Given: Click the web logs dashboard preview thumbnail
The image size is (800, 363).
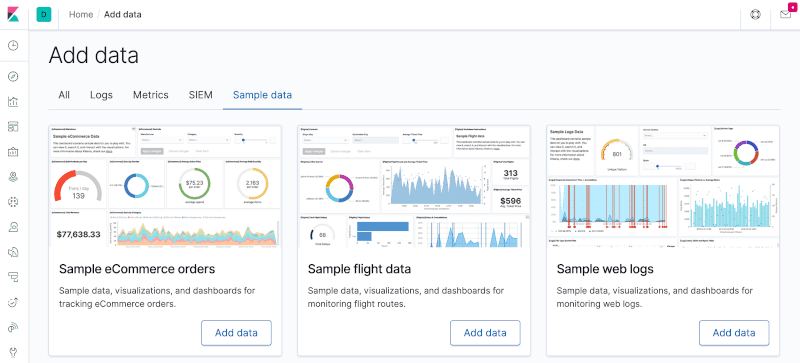Looking at the screenshot, I should (x=663, y=186).
